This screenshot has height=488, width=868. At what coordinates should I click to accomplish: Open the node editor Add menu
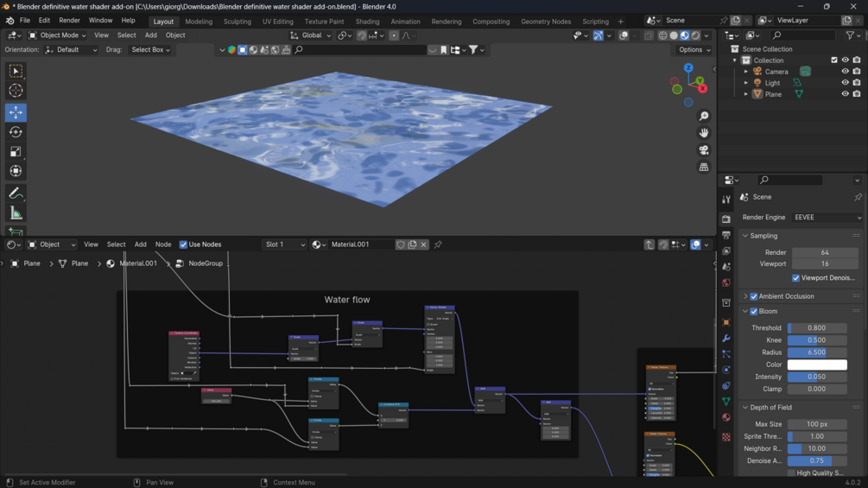(141, 244)
